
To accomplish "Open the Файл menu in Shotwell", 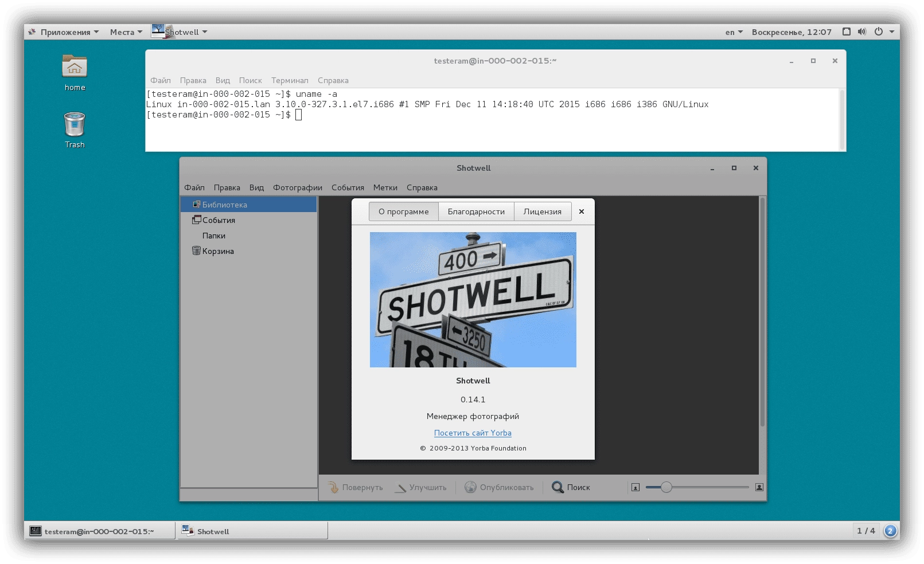I will click(x=194, y=187).
